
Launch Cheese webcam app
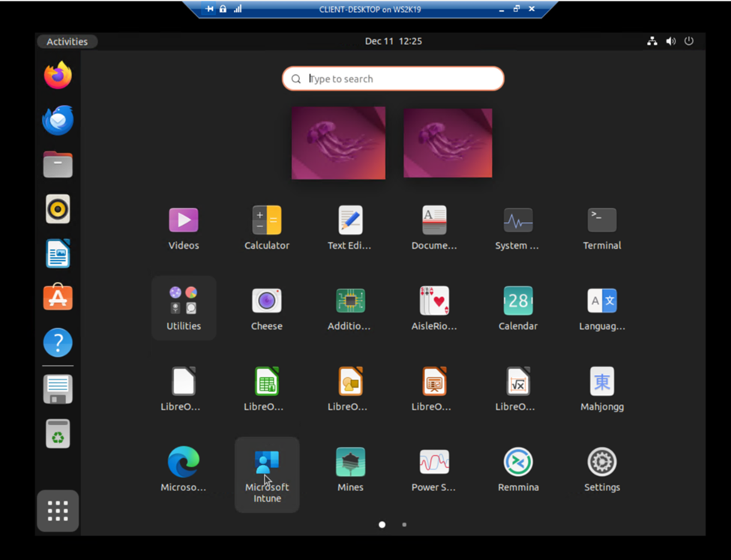tap(267, 308)
